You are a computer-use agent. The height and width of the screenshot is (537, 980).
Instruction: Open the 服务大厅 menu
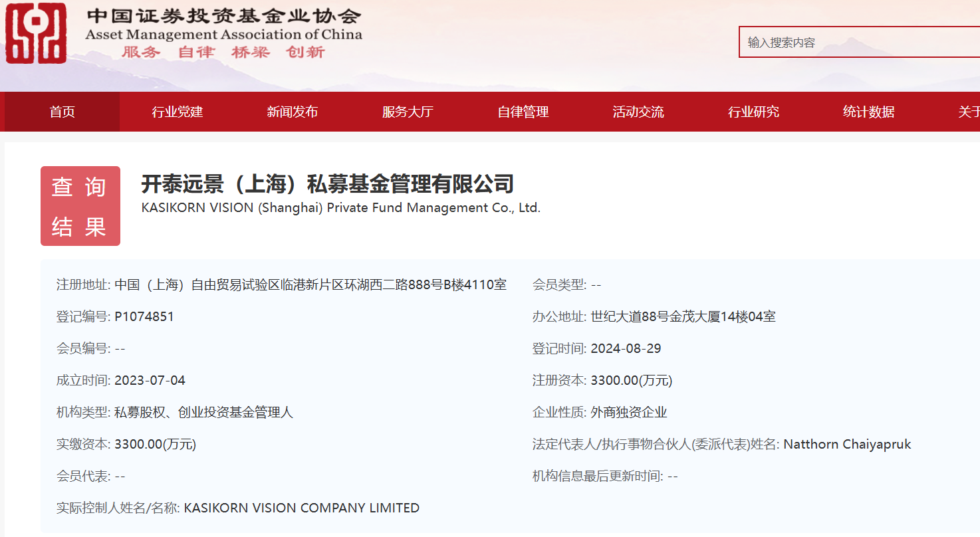(408, 112)
